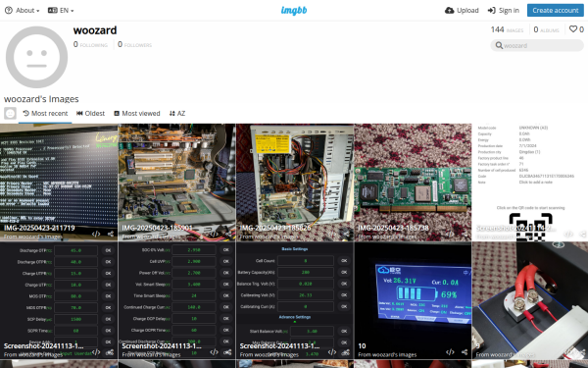Focus the woozard search field
Viewport: 588px width, 368px height.
(537, 45)
